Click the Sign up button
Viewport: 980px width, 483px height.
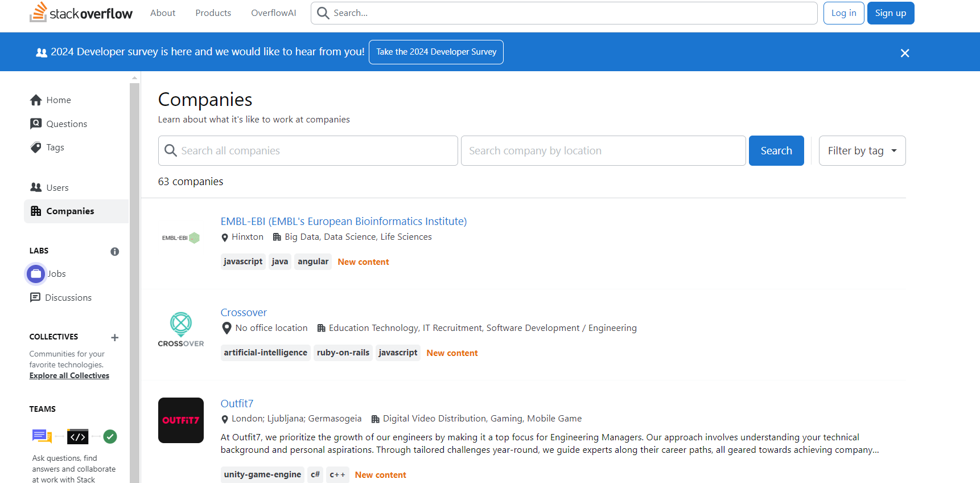click(891, 13)
